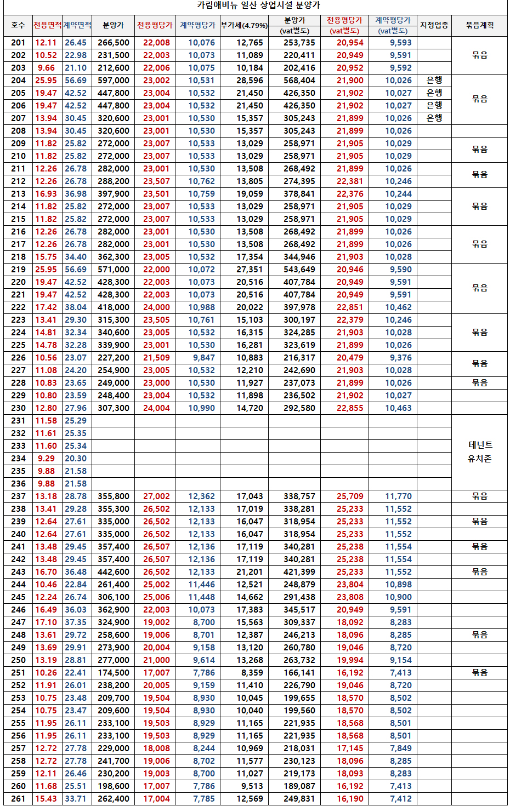The width and height of the screenshot is (510, 812).
Task: Select value 24,004 in row 230
Action: coord(156,408)
